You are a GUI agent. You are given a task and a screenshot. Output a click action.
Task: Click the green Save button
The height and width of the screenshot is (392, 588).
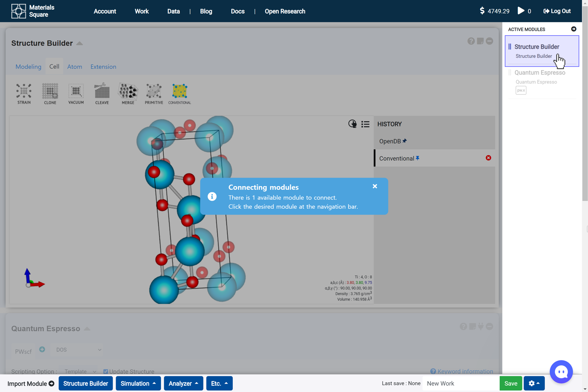click(x=510, y=383)
